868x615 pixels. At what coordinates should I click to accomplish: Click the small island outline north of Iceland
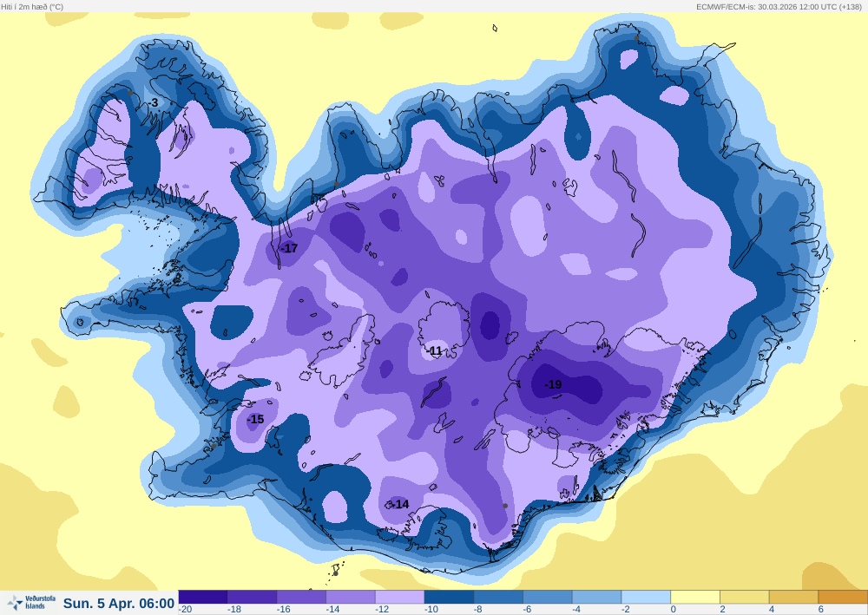(495, 29)
